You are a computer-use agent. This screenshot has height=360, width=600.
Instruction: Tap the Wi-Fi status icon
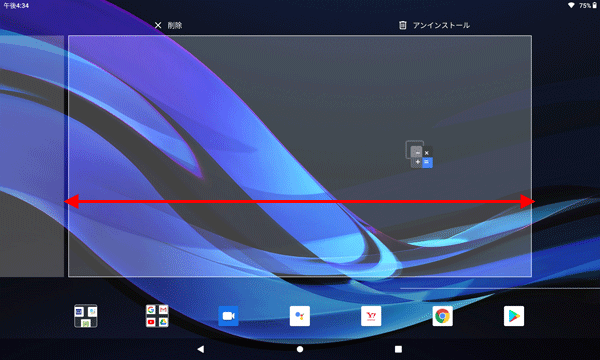[571, 5]
